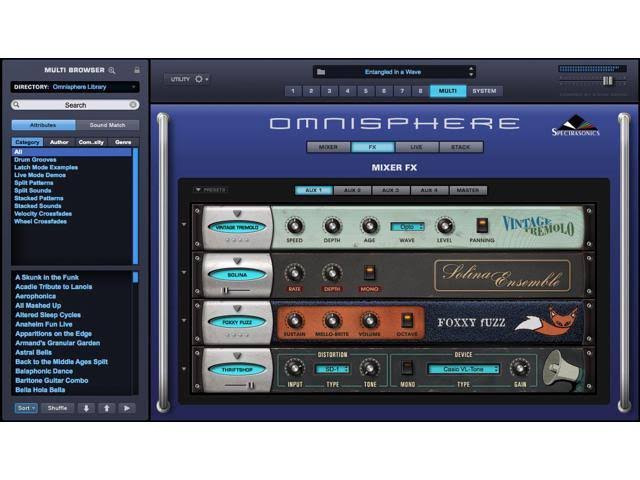640x480 pixels.
Task: Open the FX Presets dropdown
Action: (210, 190)
